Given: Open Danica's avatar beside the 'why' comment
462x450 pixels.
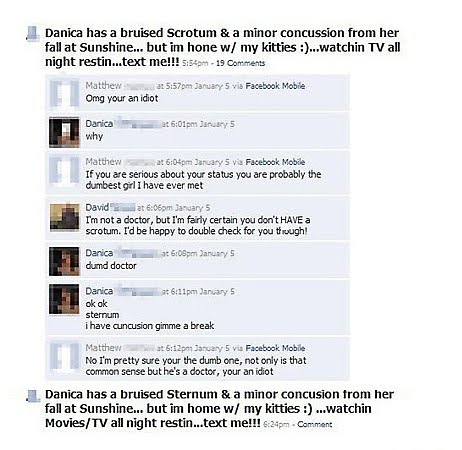Looking at the screenshot, I should pyautogui.click(x=64, y=132).
